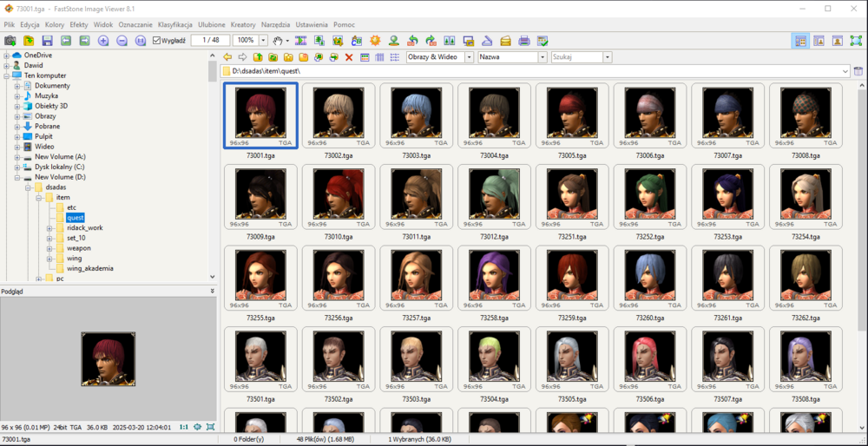Toggle the Wygładź checkbox
The width and height of the screenshot is (868, 446).
tap(156, 41)
